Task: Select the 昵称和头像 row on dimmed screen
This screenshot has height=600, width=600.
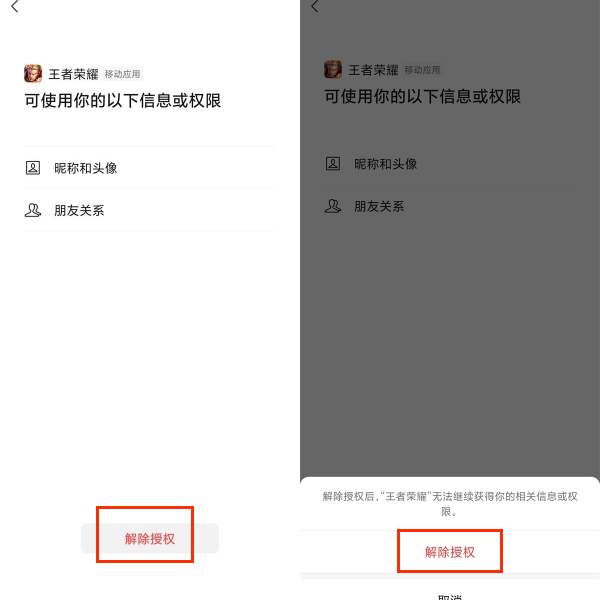Action: 450,163
